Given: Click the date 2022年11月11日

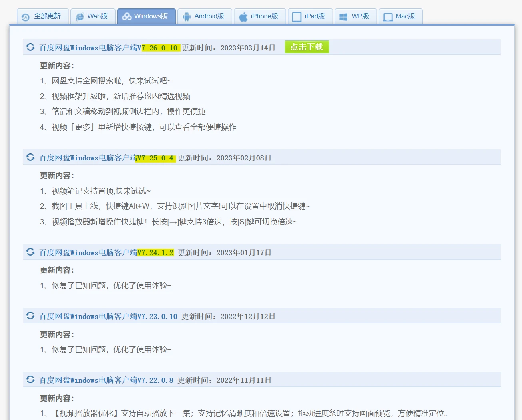Looking at the screenshot, I should coord(244,380).
